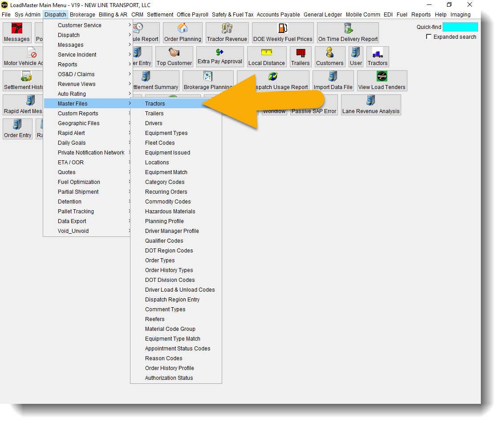504x427 pixels.
Task: Open the Accounts Payable menu
Action: click(x=278, y=14)
